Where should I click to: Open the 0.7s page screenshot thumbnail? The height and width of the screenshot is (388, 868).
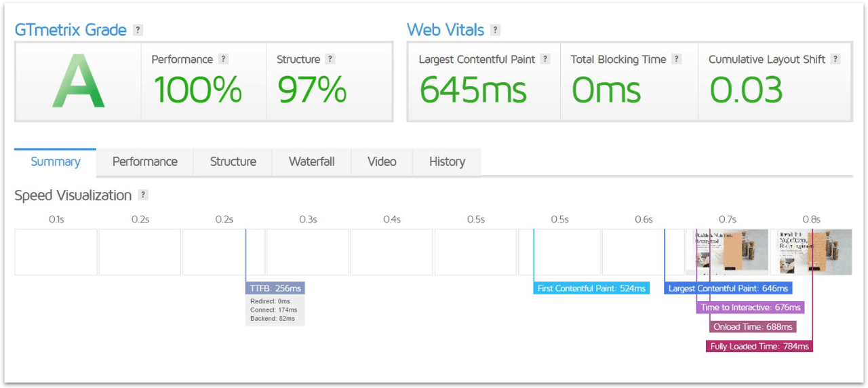(727, 252)
